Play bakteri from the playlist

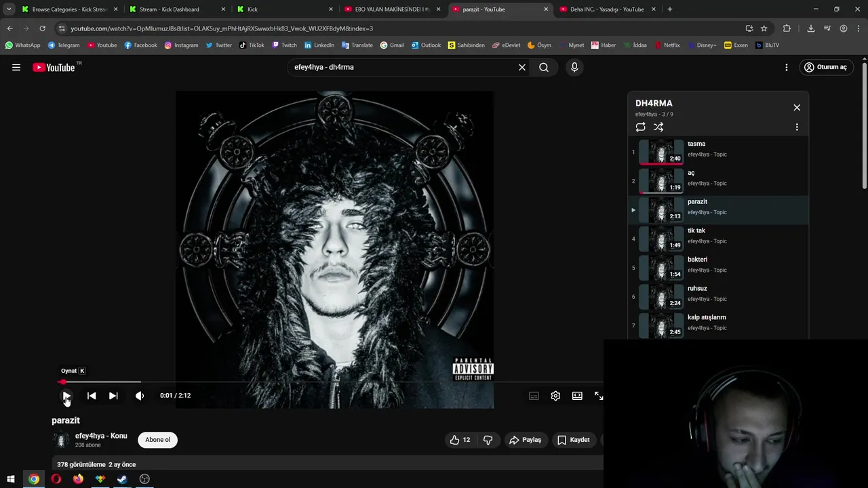(x=718, y=268)
